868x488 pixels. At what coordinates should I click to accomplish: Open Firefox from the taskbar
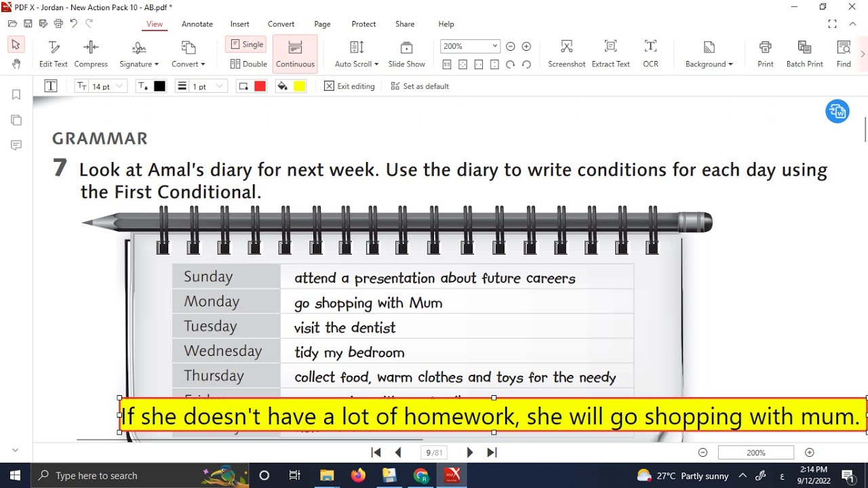358,475
